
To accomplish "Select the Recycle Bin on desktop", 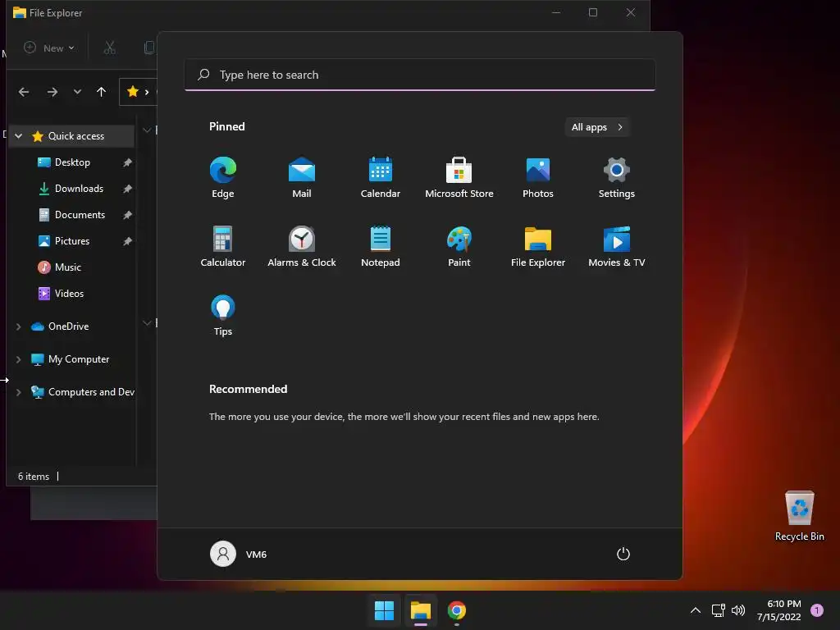I will [799, 516].
